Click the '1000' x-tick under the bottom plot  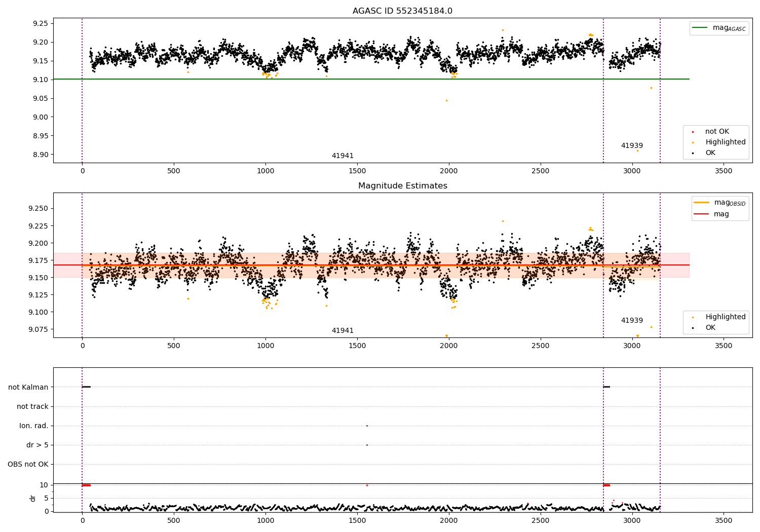click(x=265, y=520)
